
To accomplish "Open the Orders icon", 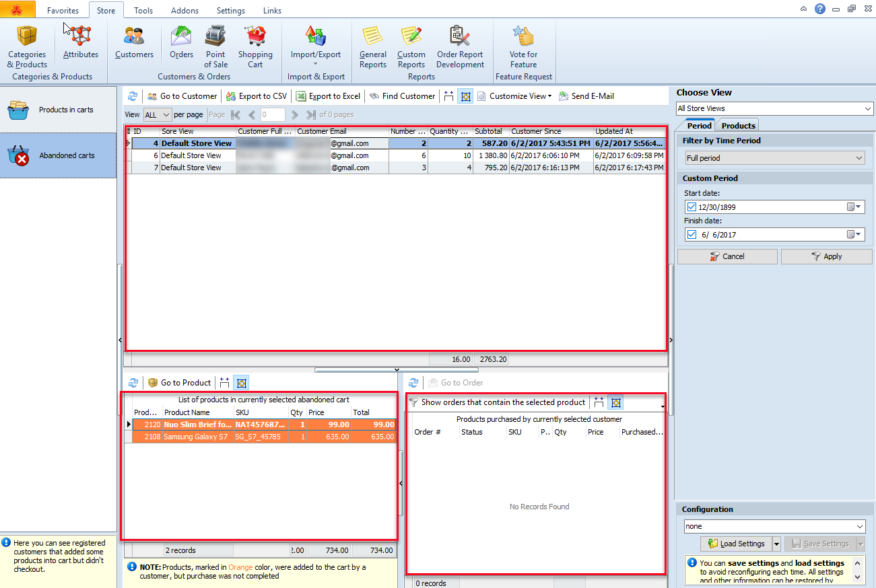I will pyautogui.click(x=181, y=42).
